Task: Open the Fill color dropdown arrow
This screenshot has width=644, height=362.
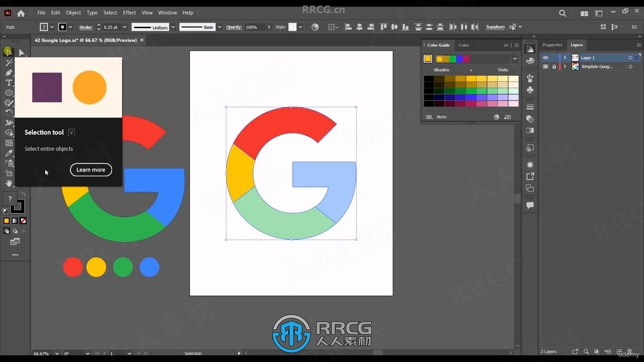Action: (x=52, y=27)
